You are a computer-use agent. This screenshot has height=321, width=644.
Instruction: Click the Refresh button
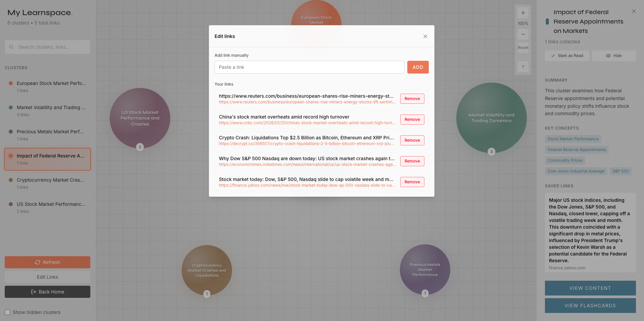(x=47, y=262)
